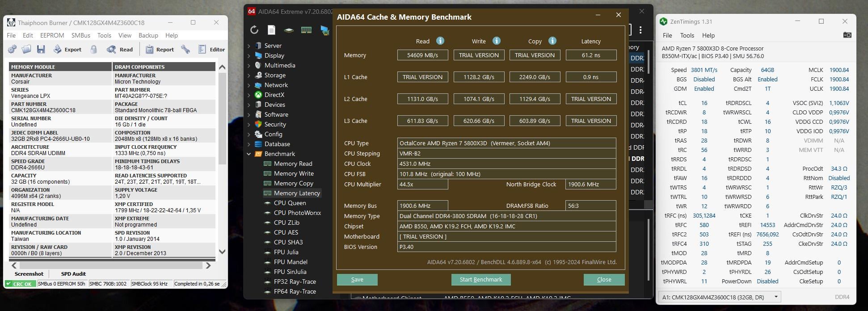Click the camera screenshot icon in ZenTimings
868x311 pixels.
847,35
